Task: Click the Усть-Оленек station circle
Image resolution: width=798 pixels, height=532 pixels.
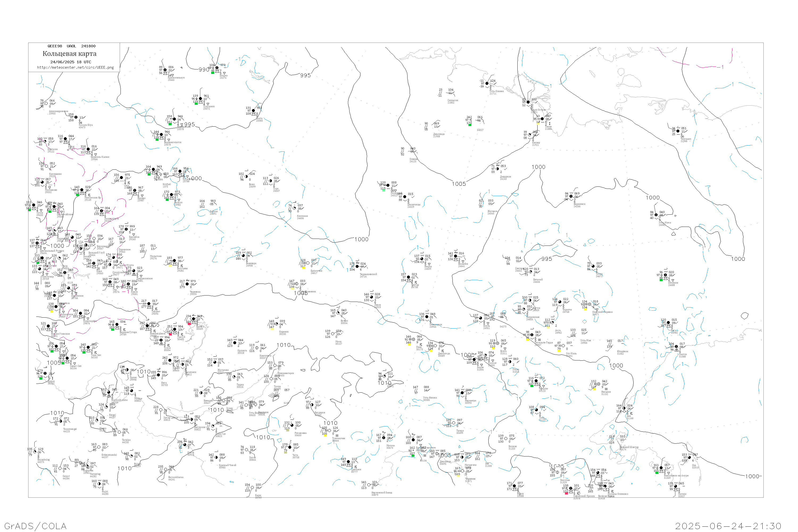Action: pos(487,84)
